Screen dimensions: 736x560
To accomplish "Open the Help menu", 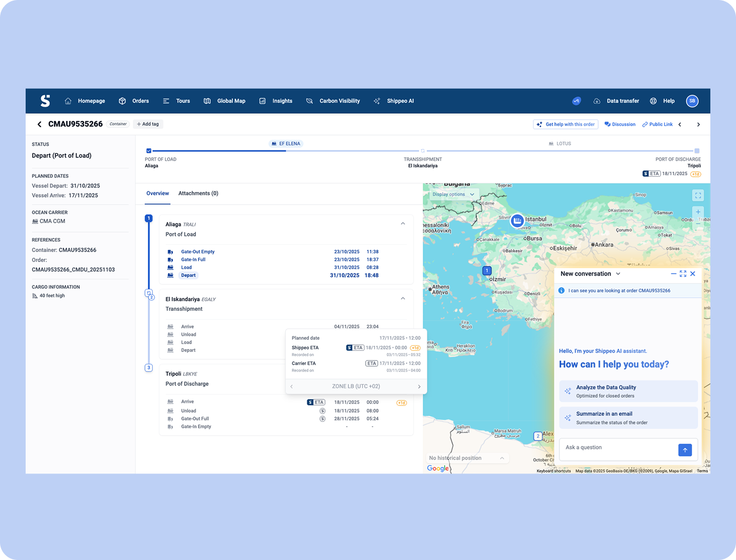I will (662, 101).
